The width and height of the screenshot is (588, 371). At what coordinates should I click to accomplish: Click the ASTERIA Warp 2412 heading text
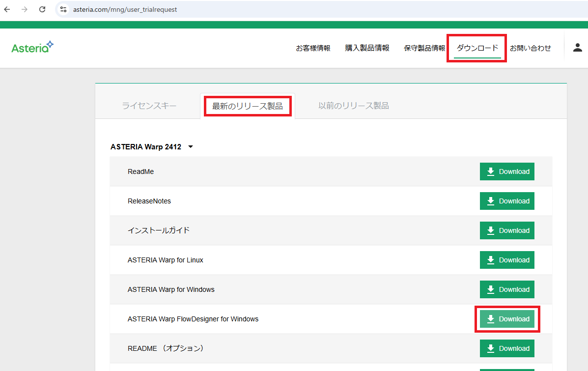tap(146, 146)
